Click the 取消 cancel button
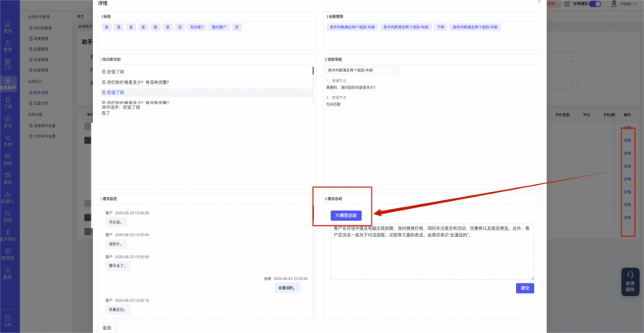 pyautogui.click(x=107, y=327)
